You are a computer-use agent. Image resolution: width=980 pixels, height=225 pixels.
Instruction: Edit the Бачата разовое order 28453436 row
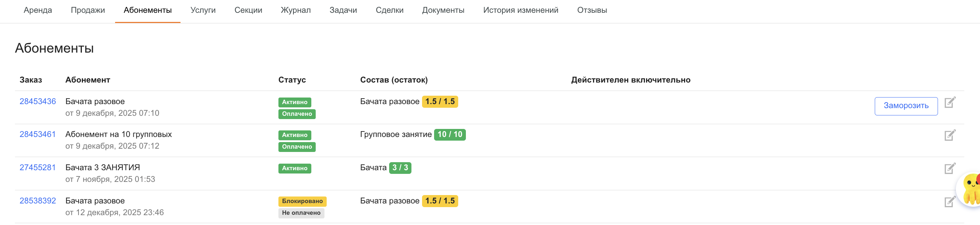point(950,102)
